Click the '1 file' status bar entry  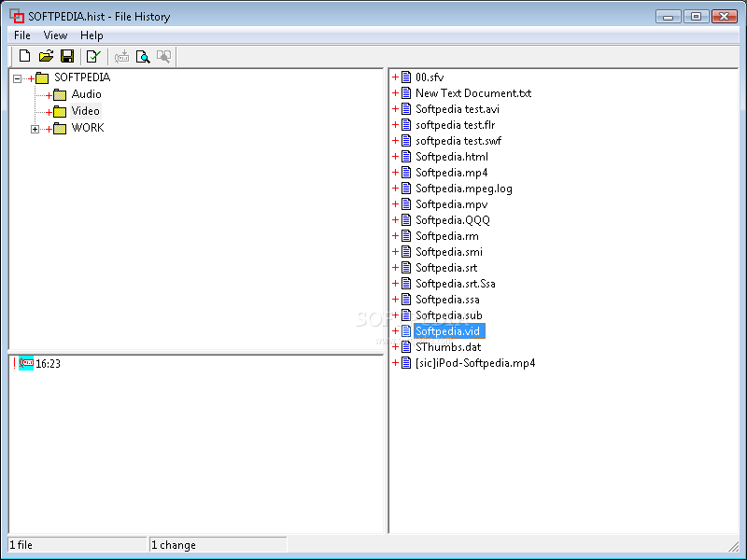pos(78,545)
